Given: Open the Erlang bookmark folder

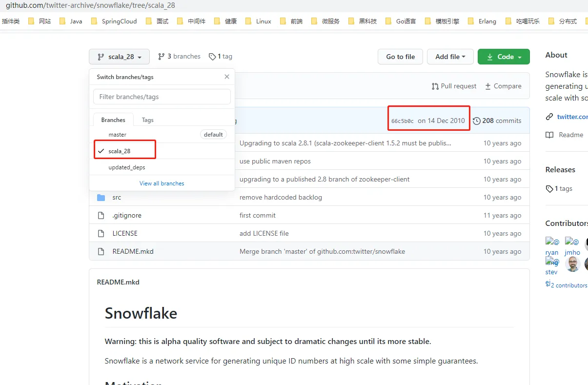Looking at the screenshot, I should 482,21.
